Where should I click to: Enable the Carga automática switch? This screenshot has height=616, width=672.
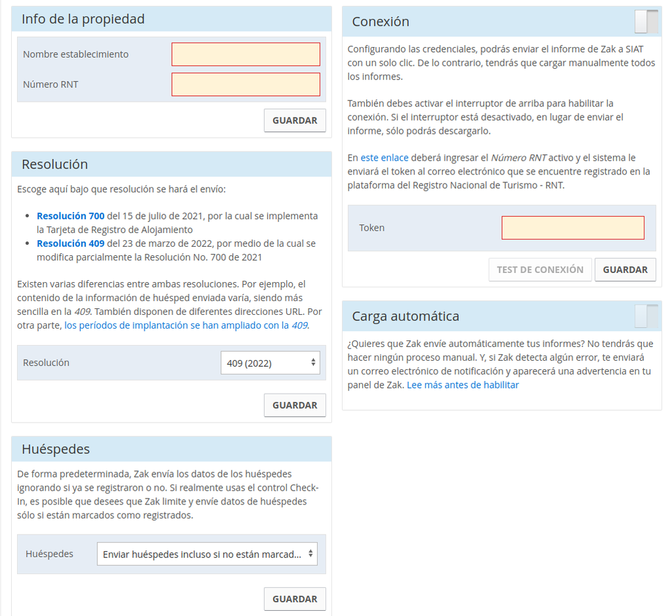(646, 316)
